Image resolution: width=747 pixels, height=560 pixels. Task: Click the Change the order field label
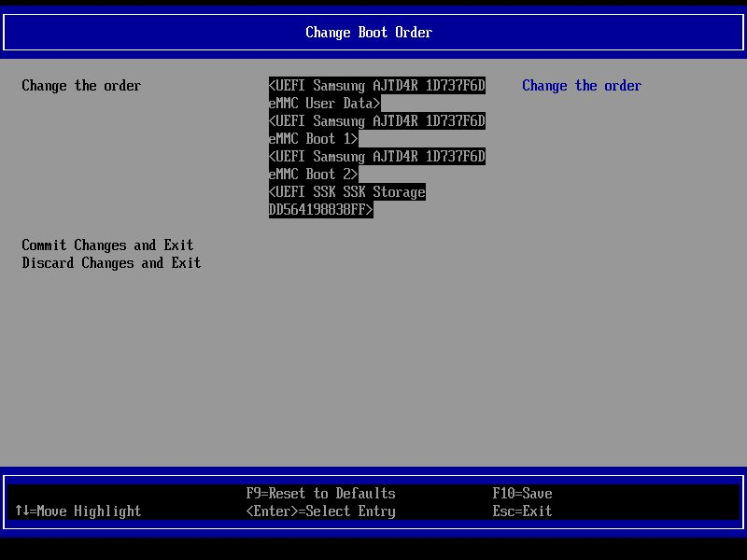pyautogui.click(x=80, y=85)
